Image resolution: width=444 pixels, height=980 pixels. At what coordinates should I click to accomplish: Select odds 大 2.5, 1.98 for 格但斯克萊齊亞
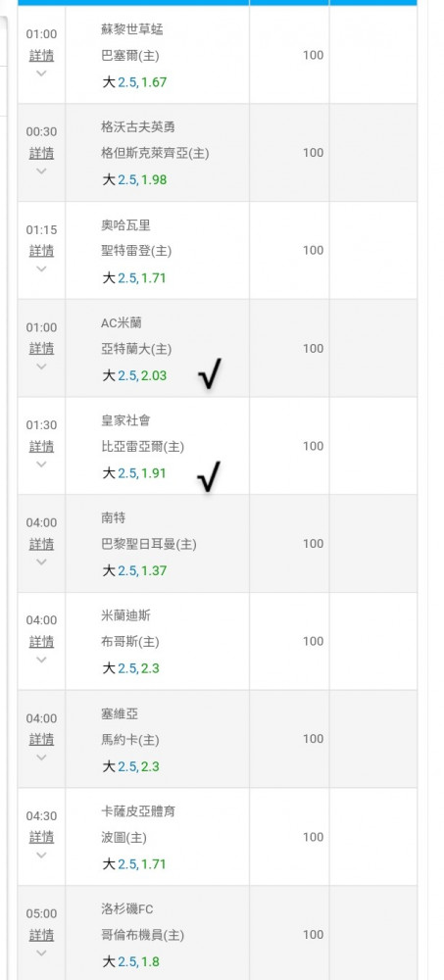click(134, 180)
